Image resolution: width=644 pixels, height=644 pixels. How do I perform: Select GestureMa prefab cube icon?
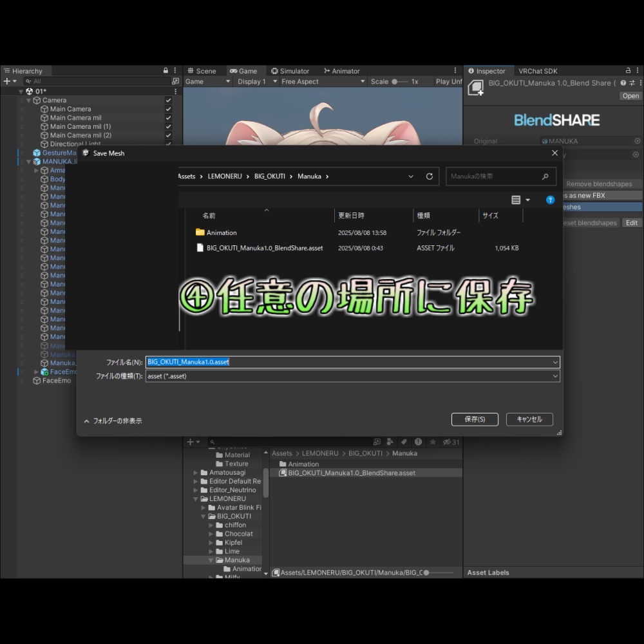[37, 153]
